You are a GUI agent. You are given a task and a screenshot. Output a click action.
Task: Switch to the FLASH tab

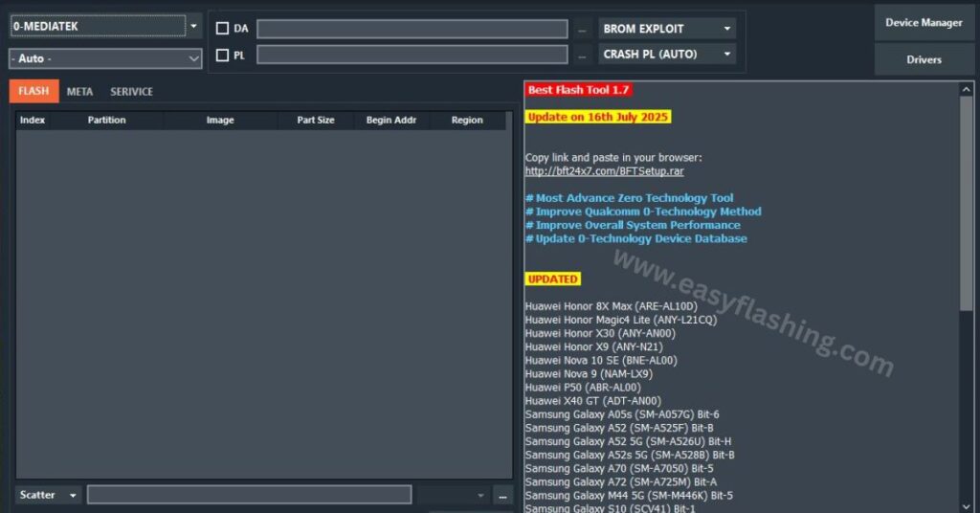click(33, 91)
